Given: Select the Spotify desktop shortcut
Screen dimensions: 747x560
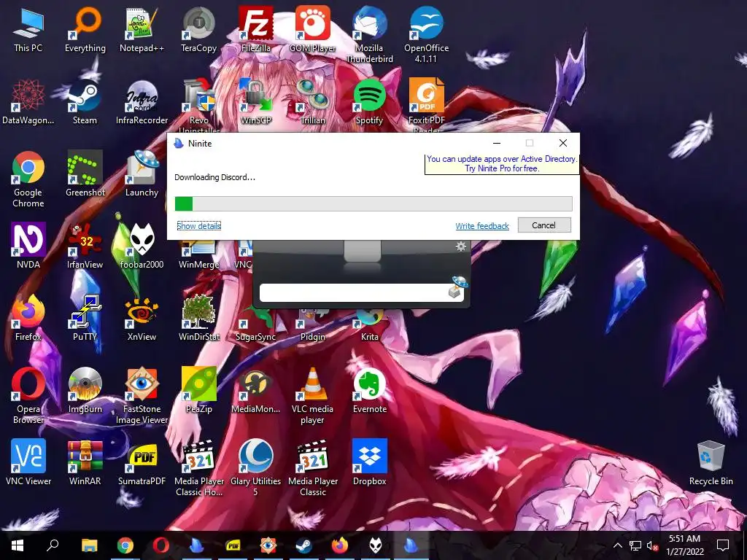Looking at the screenshot, I should pos(370,102).
